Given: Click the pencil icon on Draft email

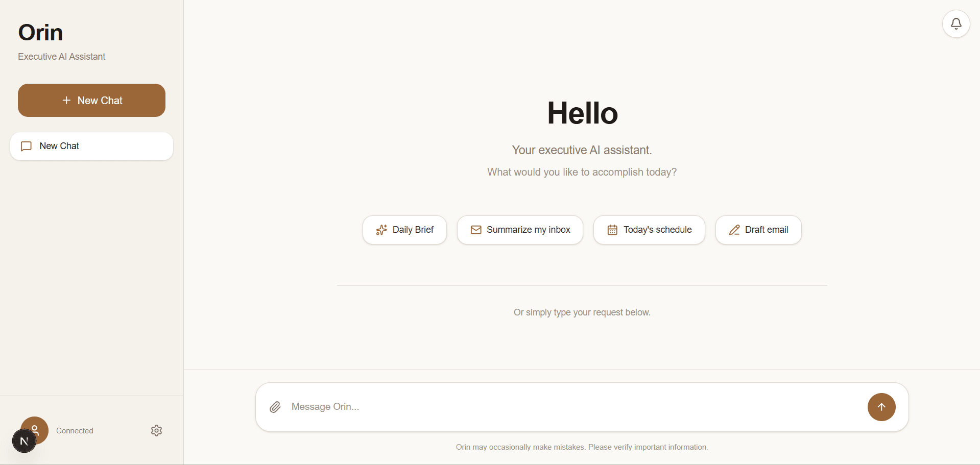Looking at the screenshot, I should click(x=734, y=230).
